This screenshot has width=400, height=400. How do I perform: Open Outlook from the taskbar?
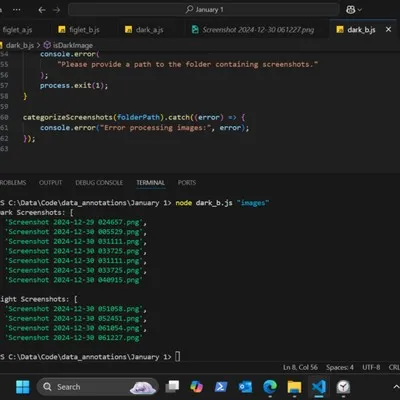pyautogui.click(x=246, y=387)
